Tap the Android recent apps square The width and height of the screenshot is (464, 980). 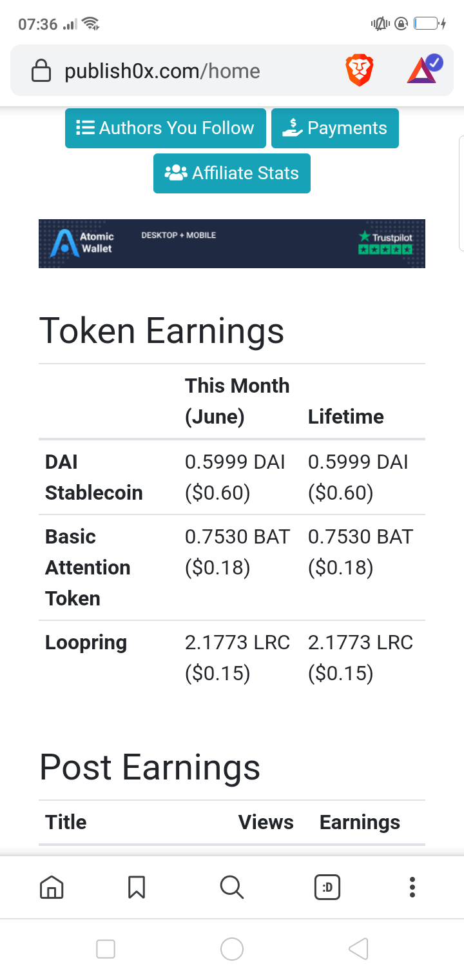106,949
